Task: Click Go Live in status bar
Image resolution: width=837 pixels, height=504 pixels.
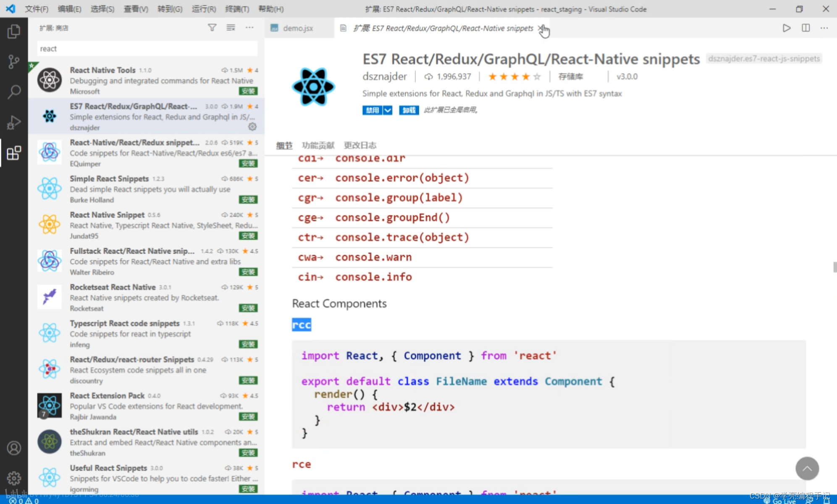Action: [x=780, y=501]
